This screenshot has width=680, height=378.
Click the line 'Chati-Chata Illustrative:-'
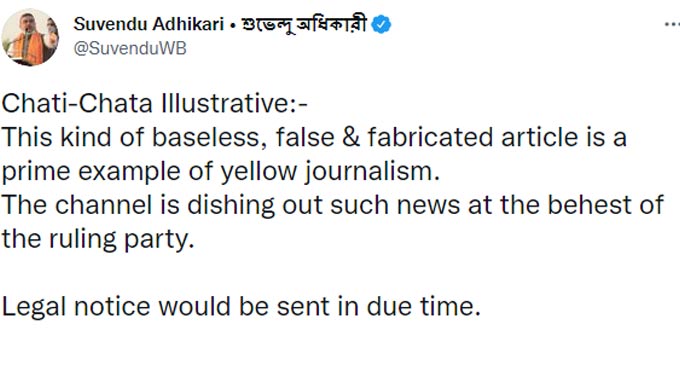click(x=155, y=104)
